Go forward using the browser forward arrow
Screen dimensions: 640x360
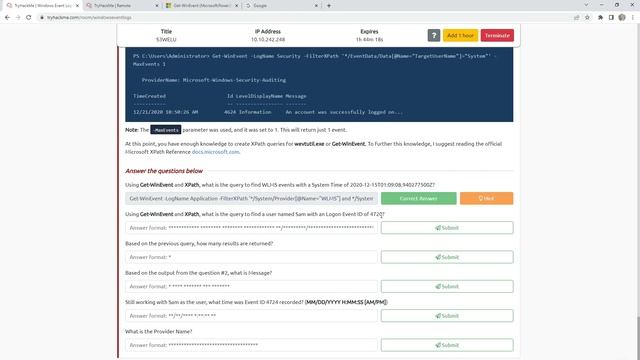[x=18, y=18]
